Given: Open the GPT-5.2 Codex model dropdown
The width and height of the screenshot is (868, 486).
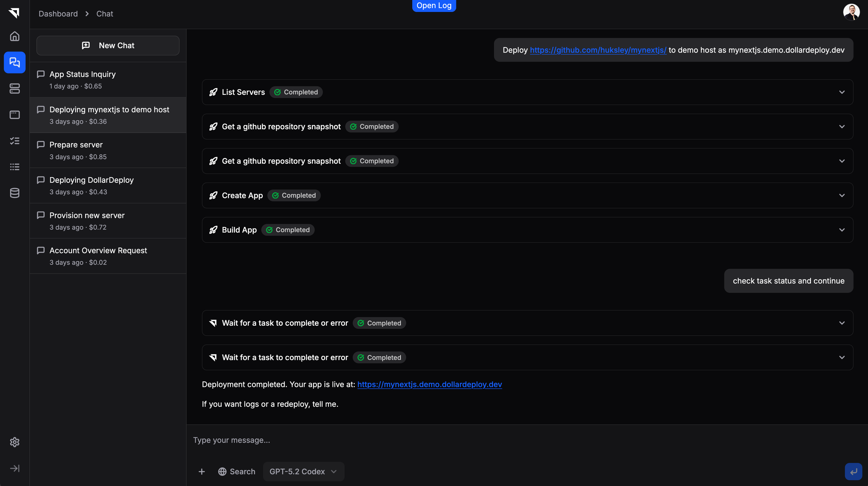Looking at the screenshot, I should (x=303, y=472).
